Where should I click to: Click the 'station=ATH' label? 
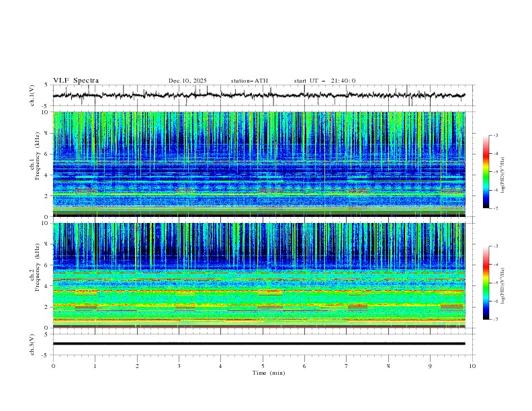(249, 81)
